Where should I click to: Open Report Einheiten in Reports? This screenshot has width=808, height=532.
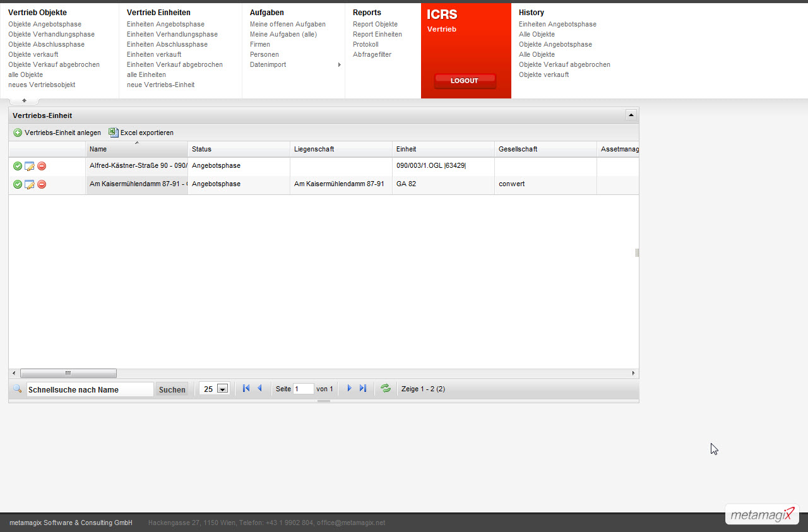(x=377, y=34)
